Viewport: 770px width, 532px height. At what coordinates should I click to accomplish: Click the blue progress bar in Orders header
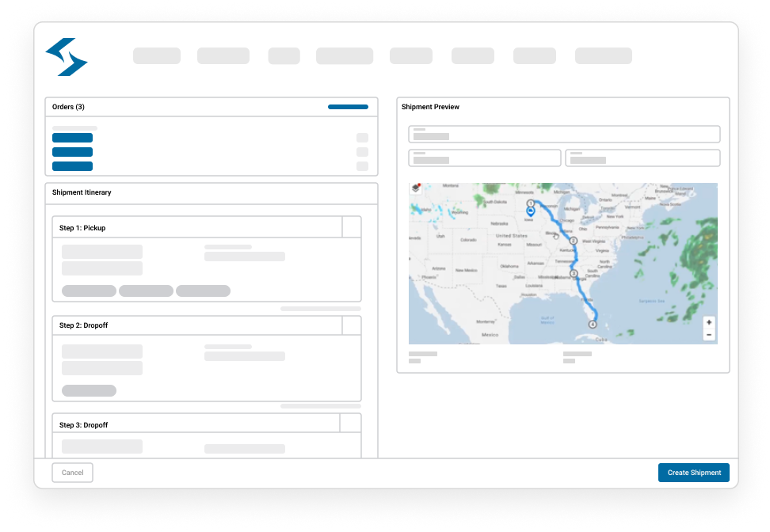(x=347, y=107)
